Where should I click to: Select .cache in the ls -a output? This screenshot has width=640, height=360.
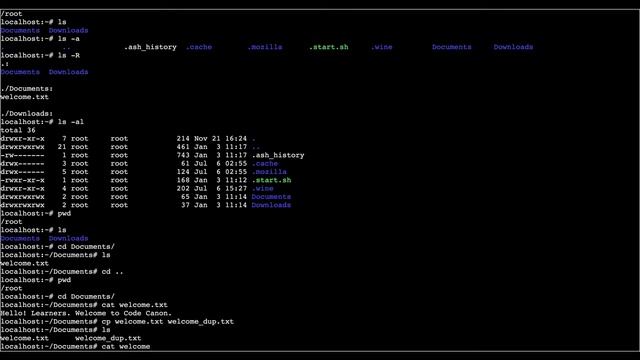[199, 47]
